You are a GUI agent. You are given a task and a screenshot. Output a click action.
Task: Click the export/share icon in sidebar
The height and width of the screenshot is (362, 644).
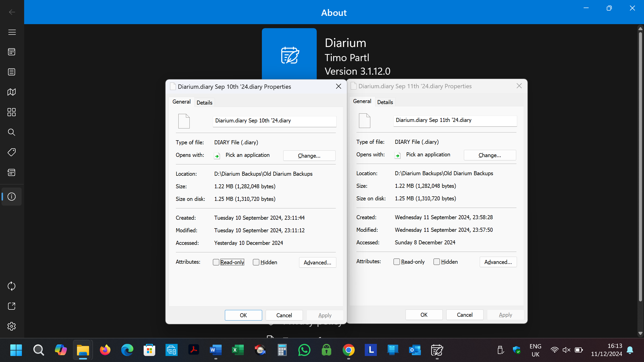pyautogui.click(x=12, y=306)
